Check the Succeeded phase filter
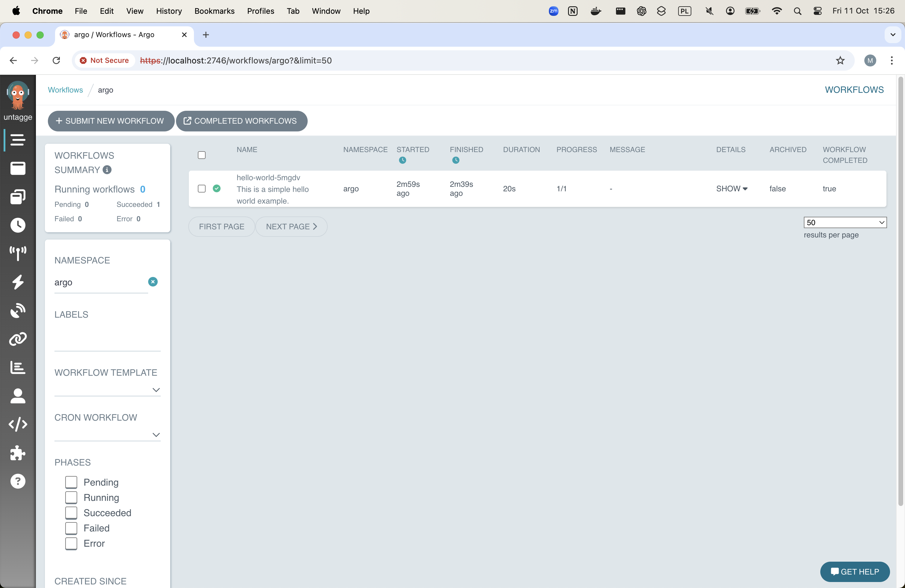The width and height of the screenshot is (905, 588). (x=71, y=513)
